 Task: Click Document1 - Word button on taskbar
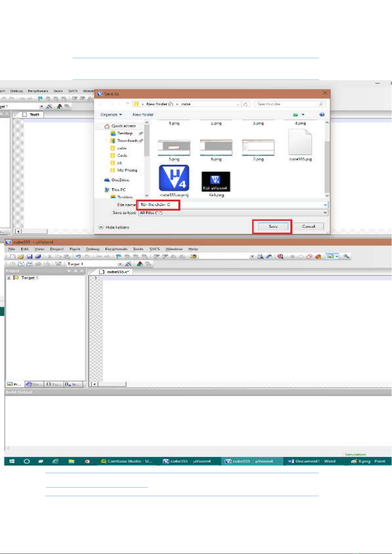click(312, 461)
